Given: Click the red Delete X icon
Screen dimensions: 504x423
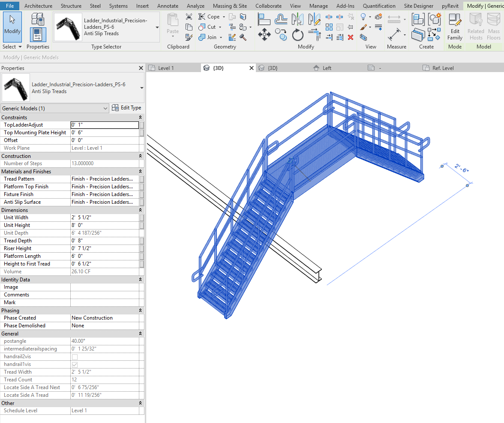Looking at the screenshot, I should click(351, 37).
